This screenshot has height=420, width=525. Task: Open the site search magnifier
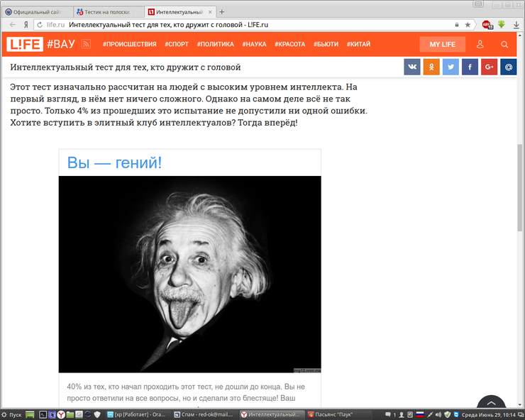(504, 45)
